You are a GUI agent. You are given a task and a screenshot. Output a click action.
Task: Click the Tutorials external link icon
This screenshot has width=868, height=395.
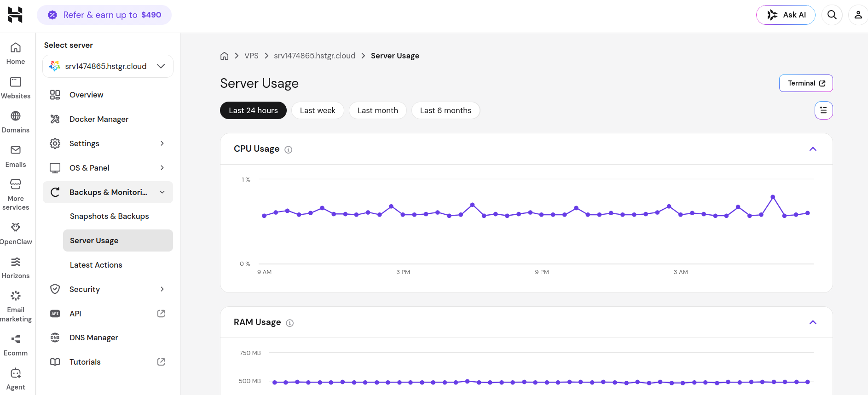[x=161, y=362]
